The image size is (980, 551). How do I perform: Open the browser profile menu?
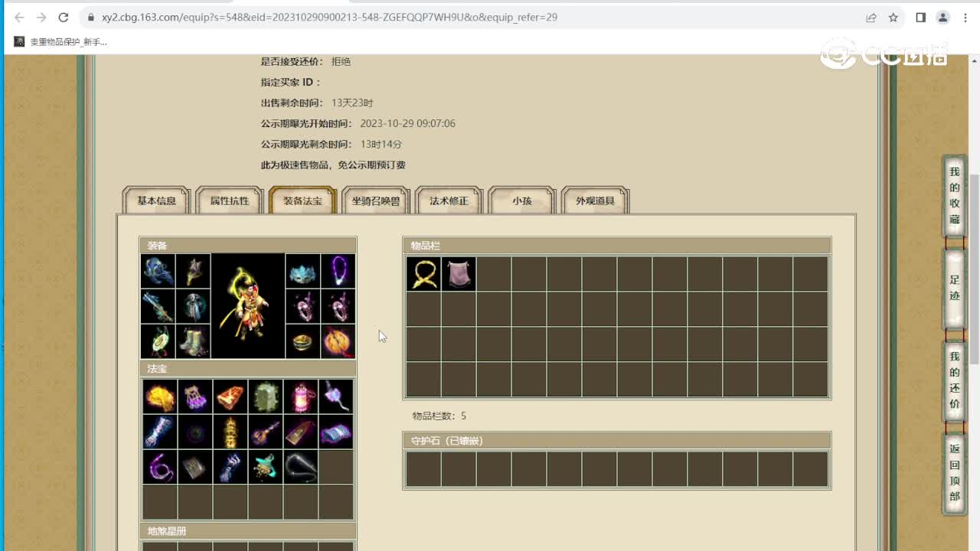point(943,17)
